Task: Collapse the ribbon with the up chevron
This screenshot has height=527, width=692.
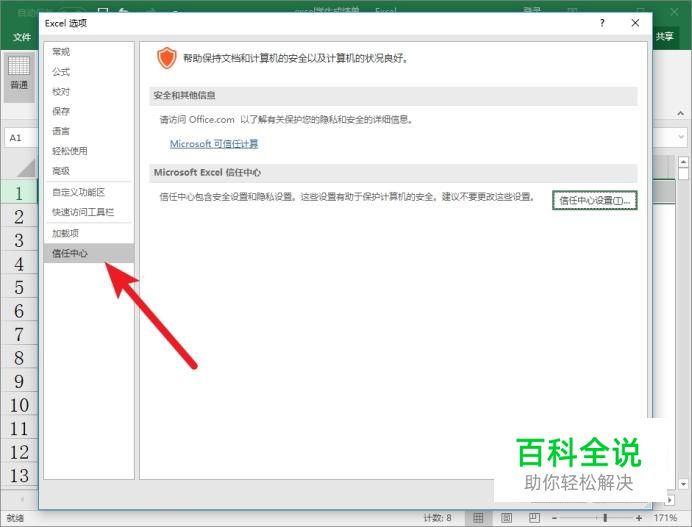Action: [681, 113]
